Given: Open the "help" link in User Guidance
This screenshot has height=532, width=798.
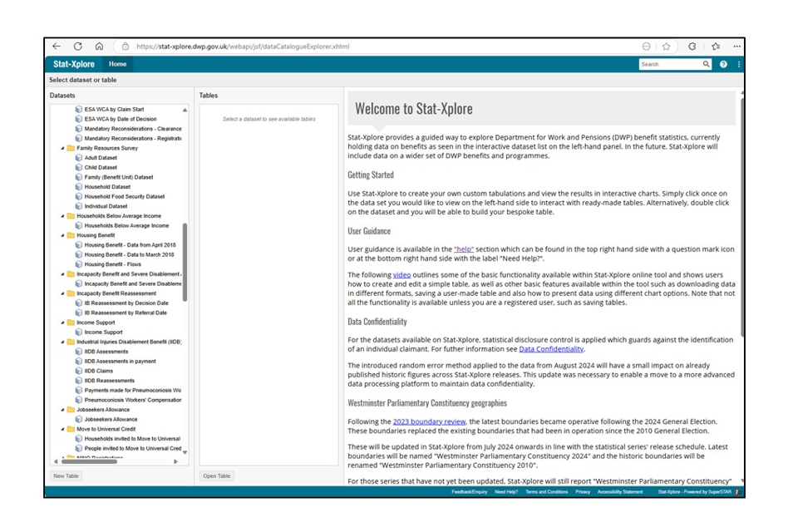Looking at the screenshot, I should coord(464,249).
